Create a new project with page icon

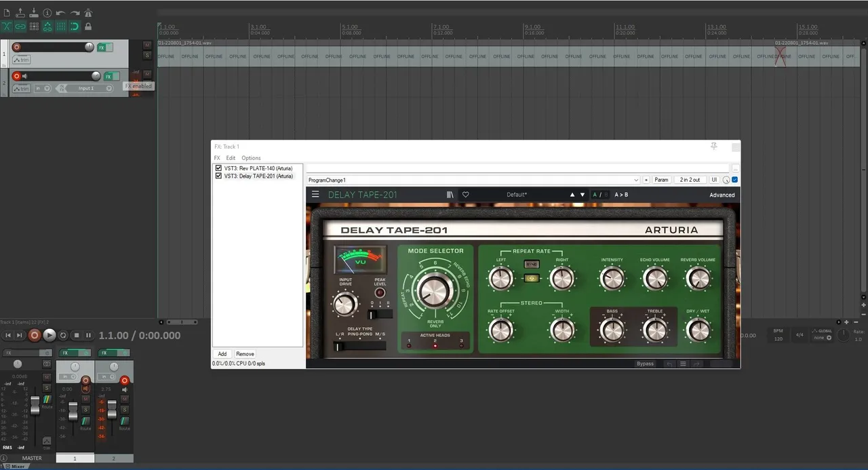coord(7,13)
